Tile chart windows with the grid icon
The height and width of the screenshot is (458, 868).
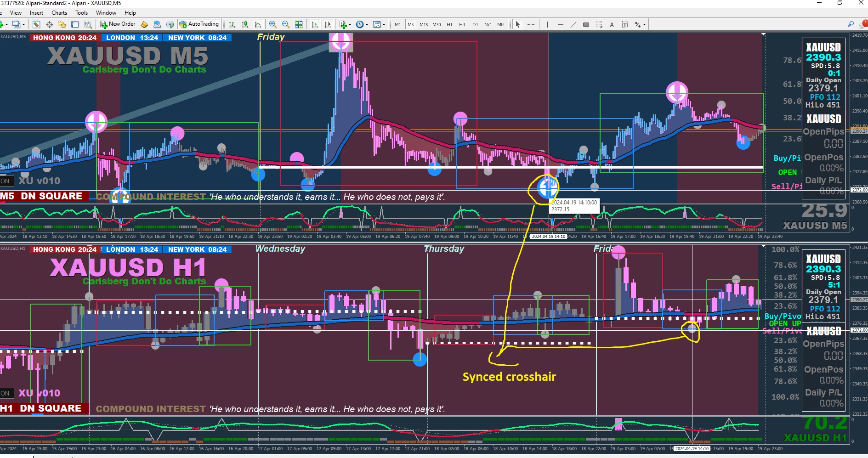pyautogui.click(x=299, y=24)
